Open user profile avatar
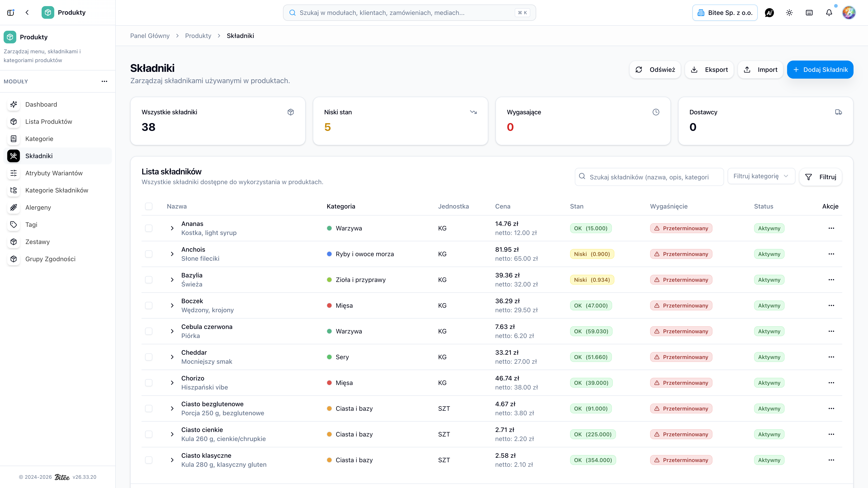This screenshot has width=868, height=488. pyautogui.click(x=849, y=13)
